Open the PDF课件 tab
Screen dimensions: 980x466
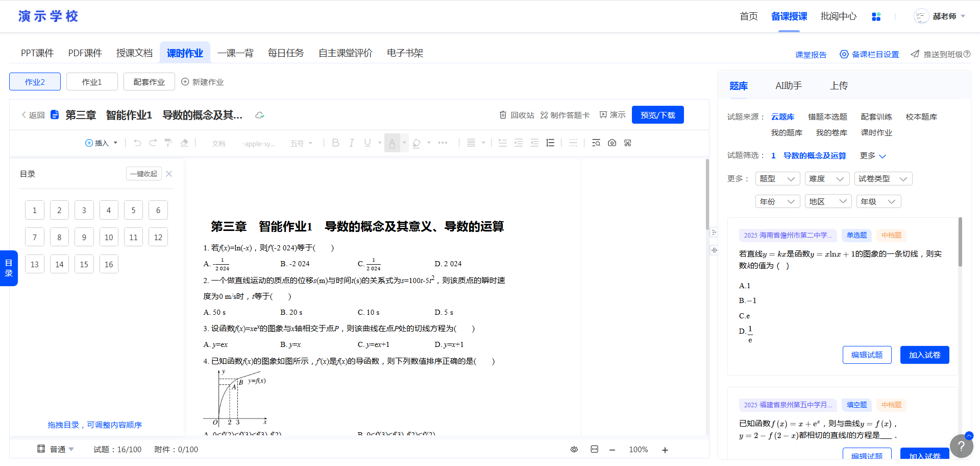coord(85,53)
